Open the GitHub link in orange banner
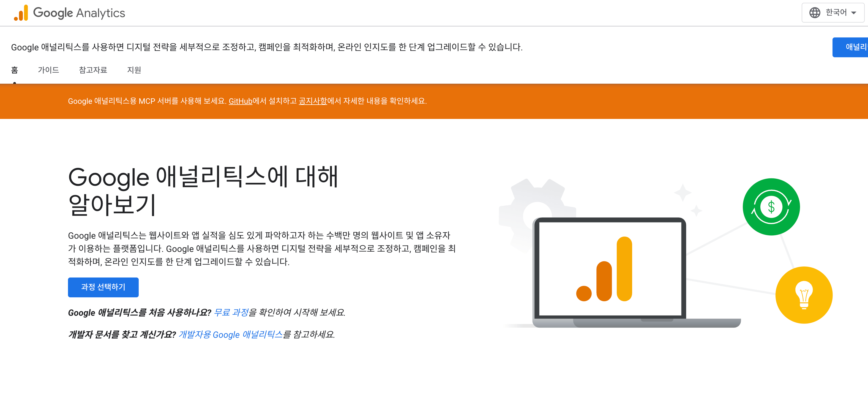 click(x=240, y=101)
